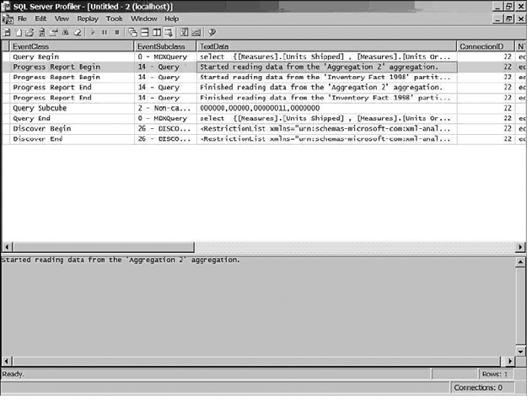Click the TextData column header
Image resolution: width=532 pixels, height=404 pixels.
326,46
